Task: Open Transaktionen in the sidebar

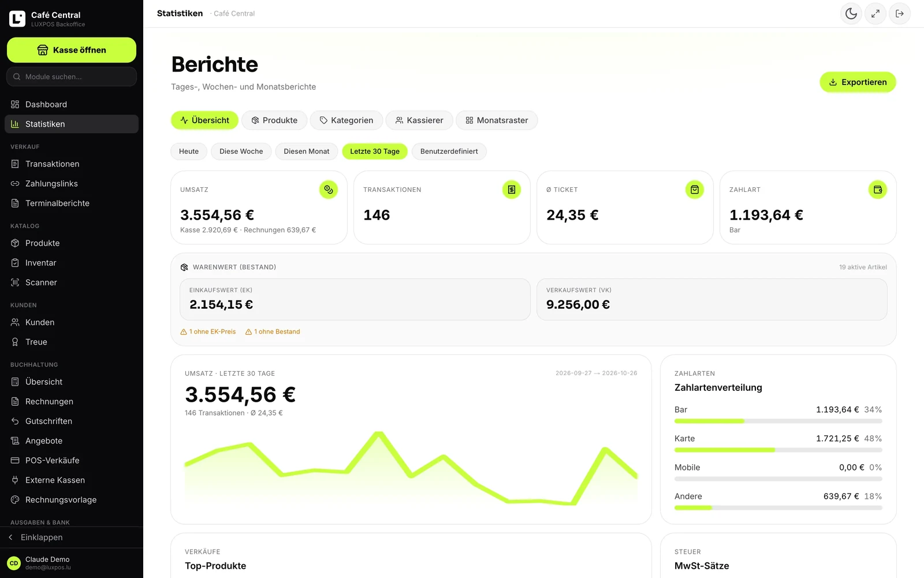Action: pyautogui.click(x=72, y=164)
